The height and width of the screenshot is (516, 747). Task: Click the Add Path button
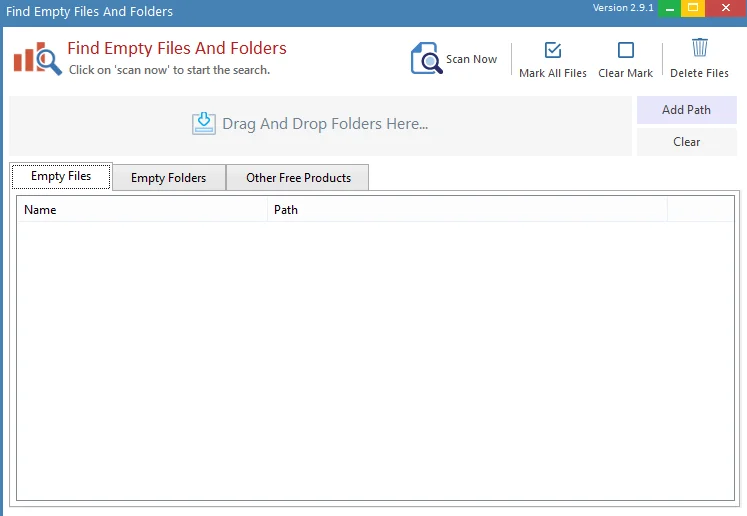[x=686, y=110]
